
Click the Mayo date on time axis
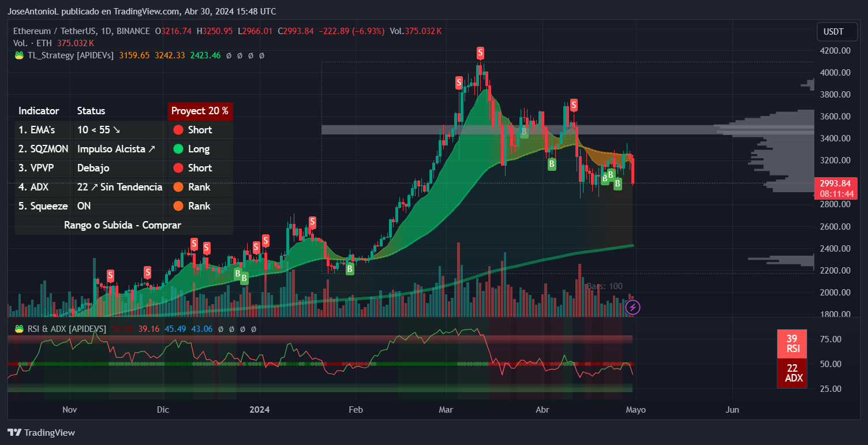point(636,410)
